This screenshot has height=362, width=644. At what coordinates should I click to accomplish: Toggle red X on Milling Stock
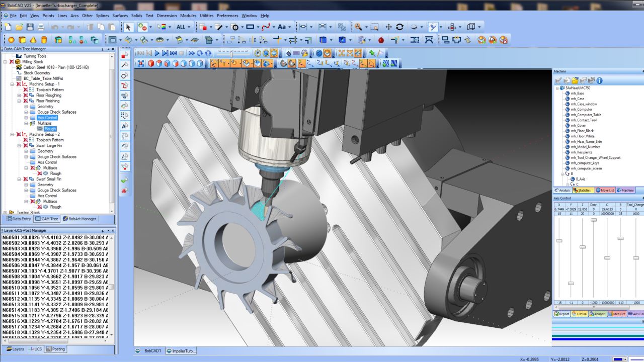[11, 62]
